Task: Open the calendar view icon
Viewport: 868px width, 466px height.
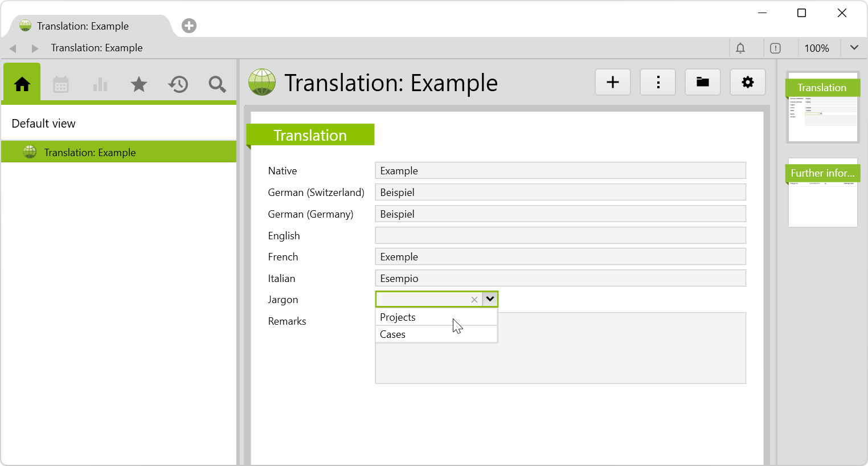Action: (x=61, y=84)
